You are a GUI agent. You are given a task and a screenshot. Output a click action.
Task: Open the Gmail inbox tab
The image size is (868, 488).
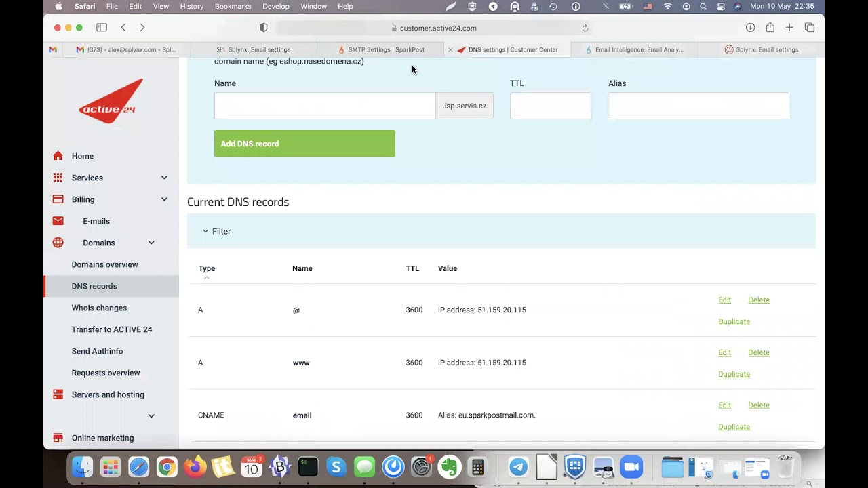click(x=126, y=49)
